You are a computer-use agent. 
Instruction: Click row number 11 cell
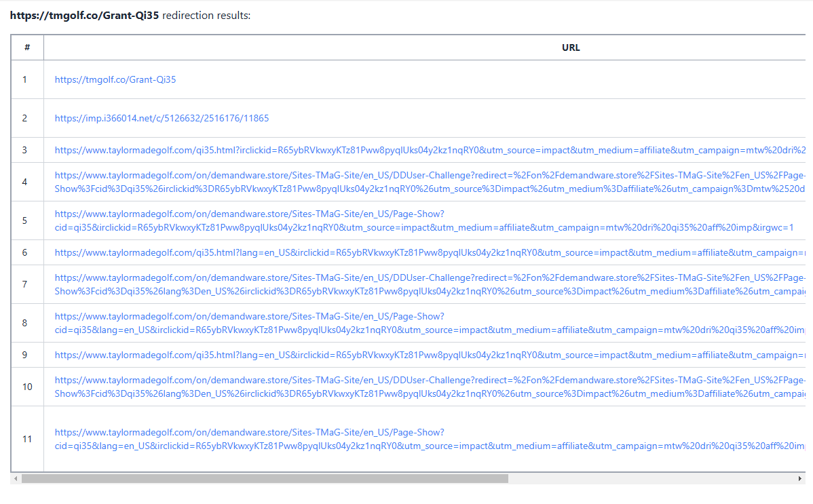(27, 439)
